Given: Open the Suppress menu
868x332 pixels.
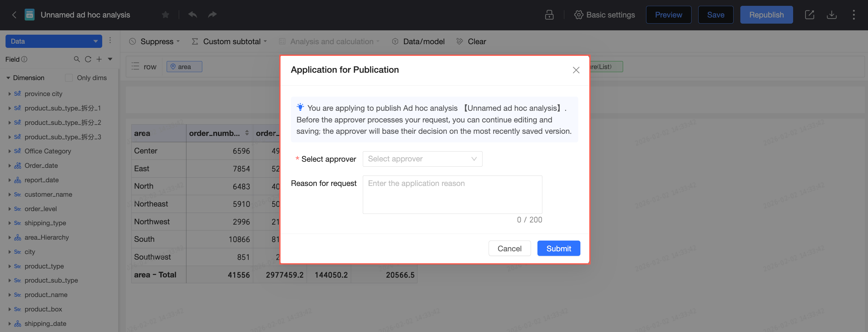Looking at the screenshot, I should click(155, 41).
